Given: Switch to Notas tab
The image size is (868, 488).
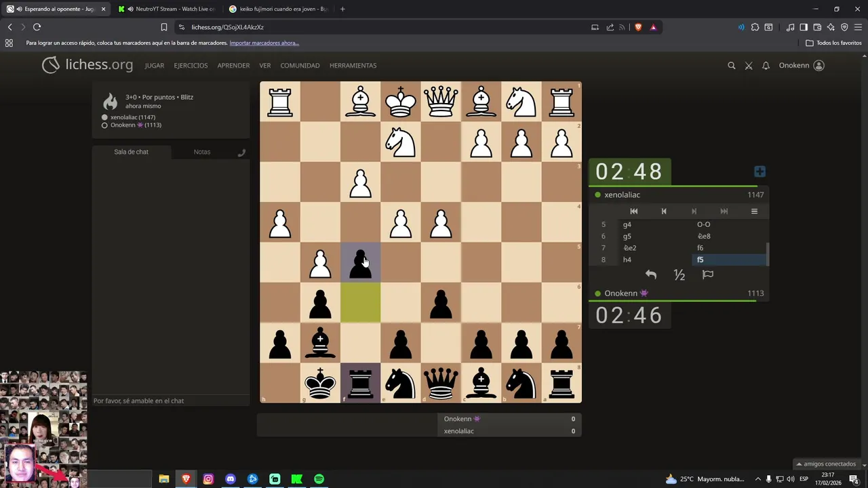Looking at the screenshot, I should (202, 152).
